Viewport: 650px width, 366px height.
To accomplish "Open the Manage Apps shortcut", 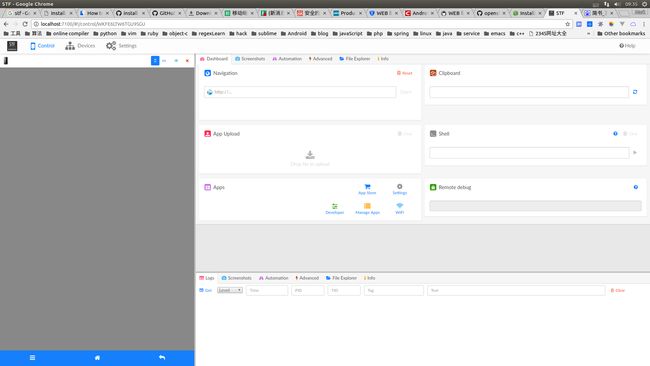I will (367, 208).
